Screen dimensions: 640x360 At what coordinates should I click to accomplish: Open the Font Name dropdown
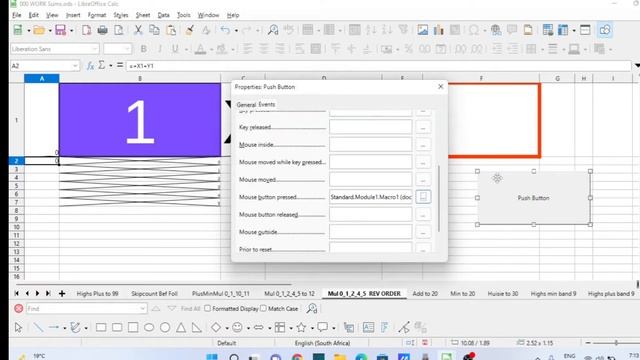pos(95,49)
